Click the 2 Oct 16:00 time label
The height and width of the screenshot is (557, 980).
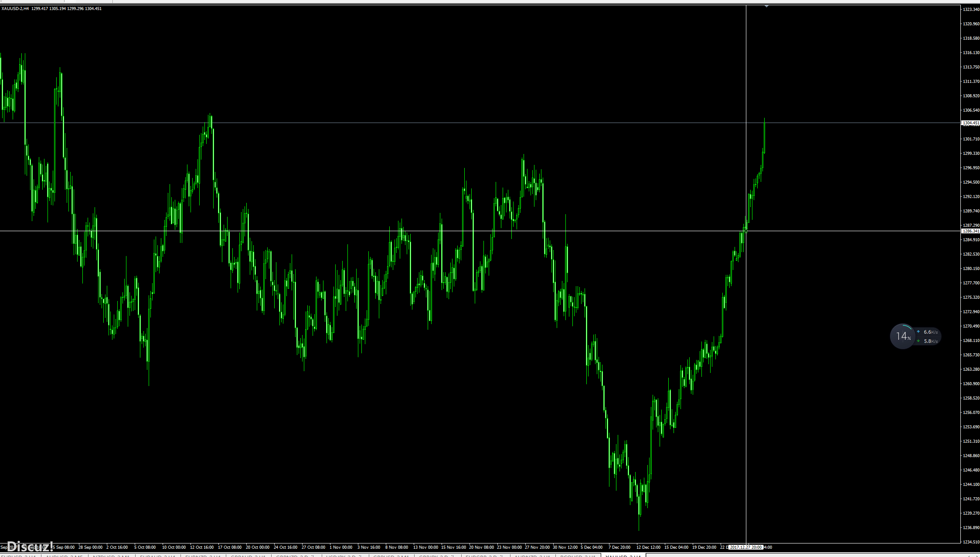pos(117,547)
